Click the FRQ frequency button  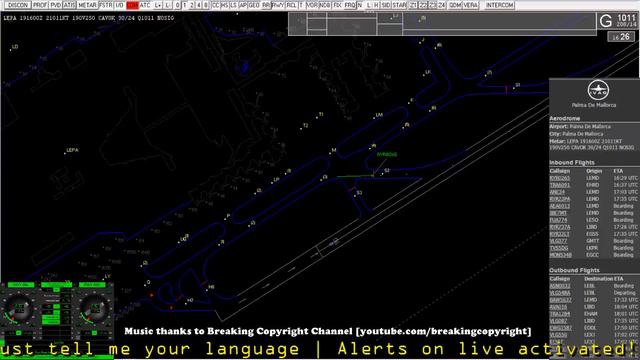point(350,5)
